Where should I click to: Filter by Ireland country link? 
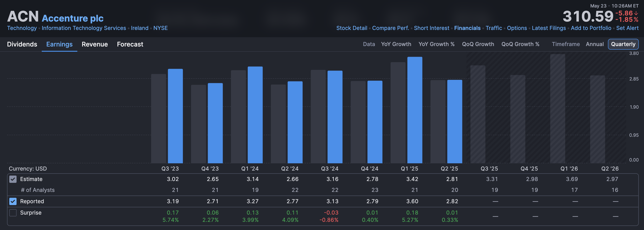click(139, 28)
